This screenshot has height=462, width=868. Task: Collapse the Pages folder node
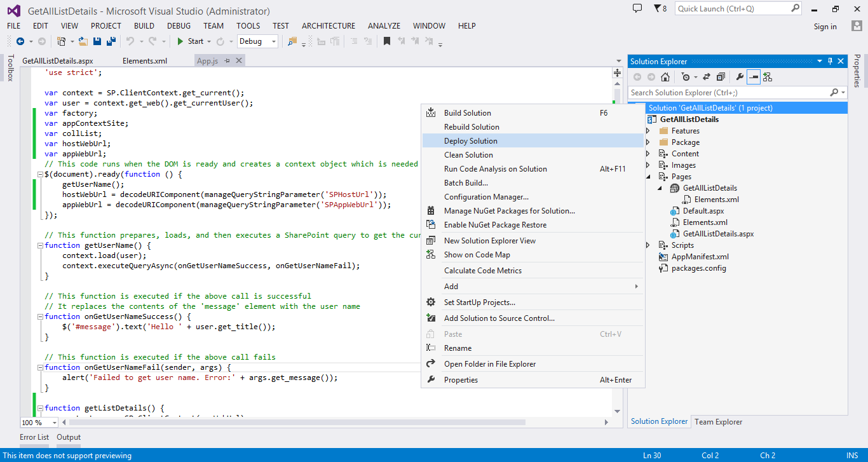tap(648, 177)
